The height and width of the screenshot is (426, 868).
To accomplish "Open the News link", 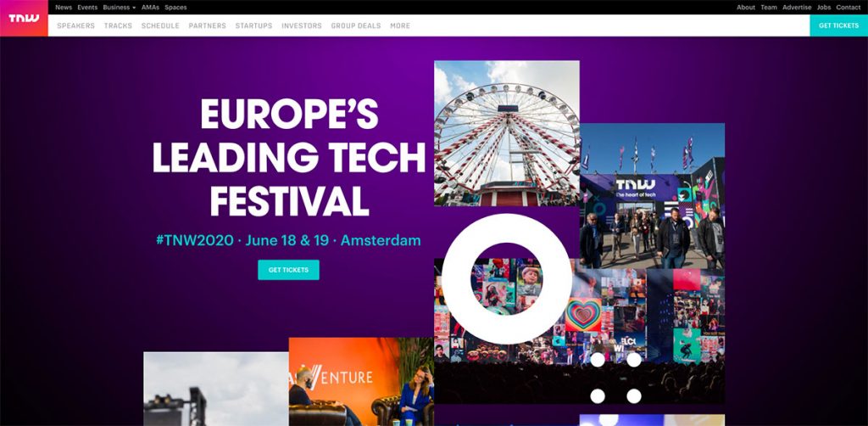I will [x=64, y=7].
